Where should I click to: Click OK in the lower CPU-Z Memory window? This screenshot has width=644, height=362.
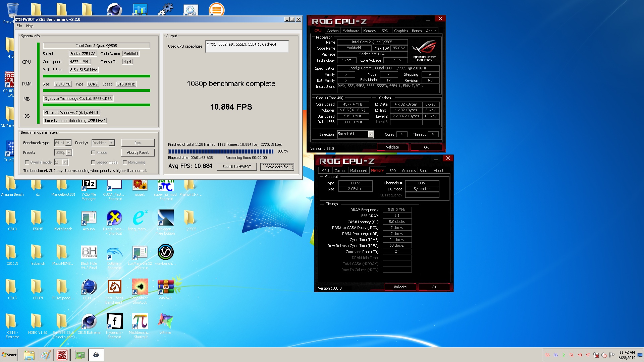434,287
